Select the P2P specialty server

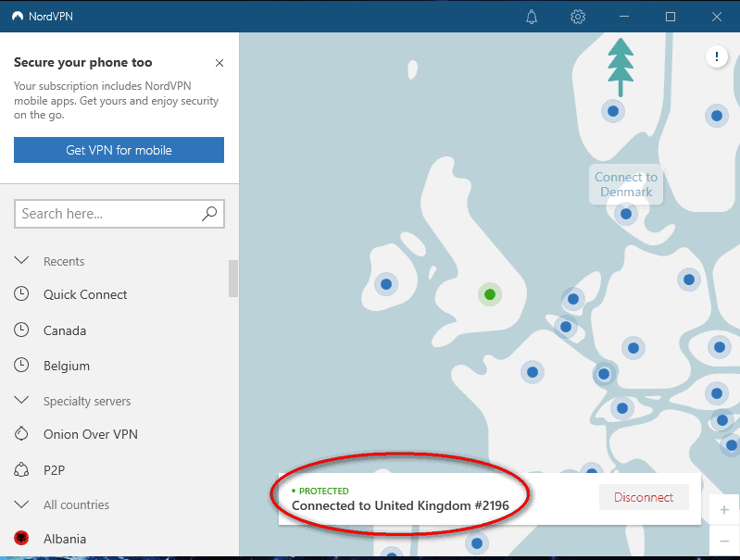(x=55, y=470)
